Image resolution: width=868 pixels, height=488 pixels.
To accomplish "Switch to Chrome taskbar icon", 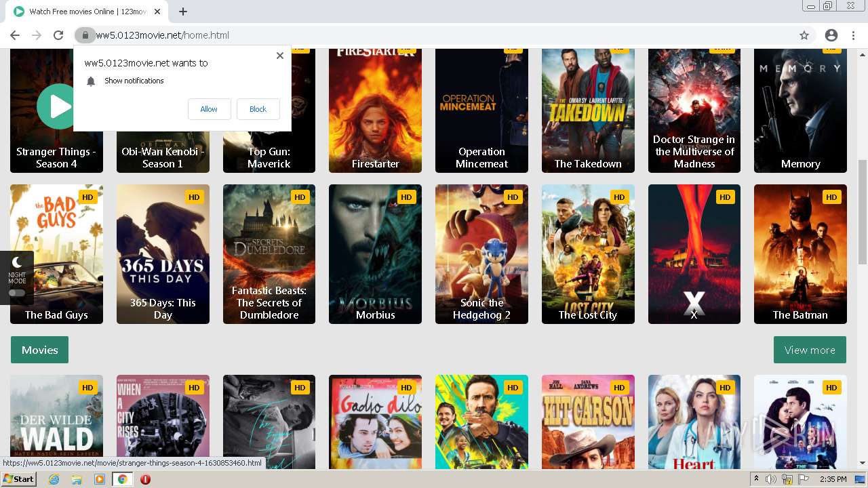I will point(122,479).
